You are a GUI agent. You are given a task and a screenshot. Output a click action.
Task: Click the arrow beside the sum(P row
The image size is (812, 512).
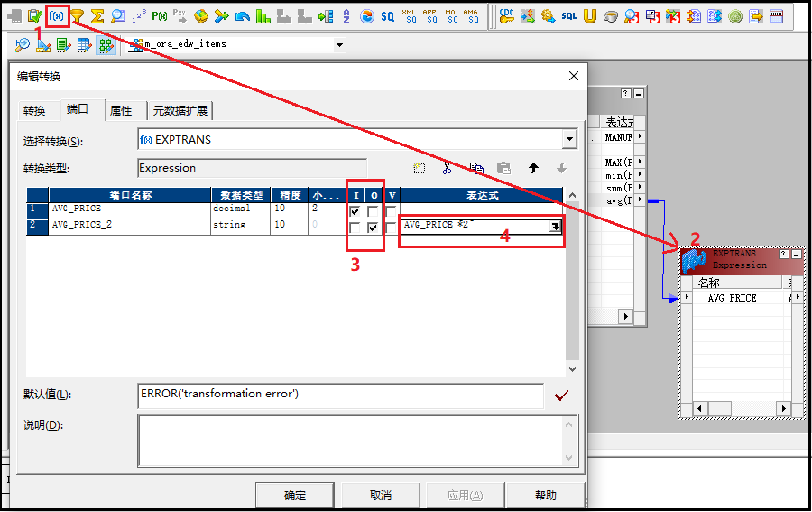tap(640, 187)
